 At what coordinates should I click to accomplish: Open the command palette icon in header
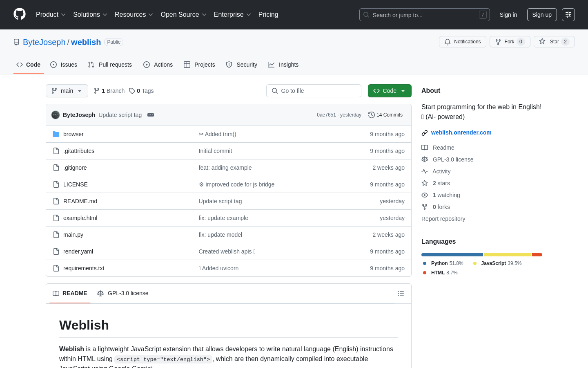[x=568, y=15]
